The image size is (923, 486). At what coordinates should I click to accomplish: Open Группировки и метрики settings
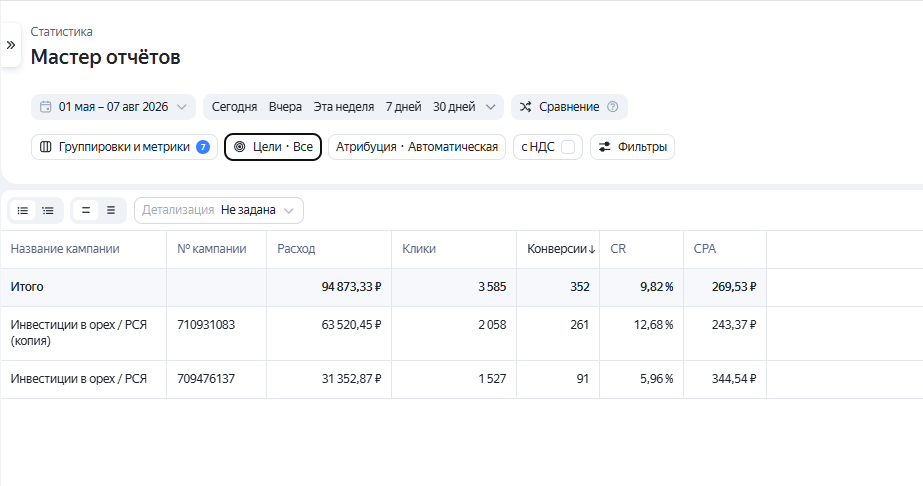coord(124,147)
